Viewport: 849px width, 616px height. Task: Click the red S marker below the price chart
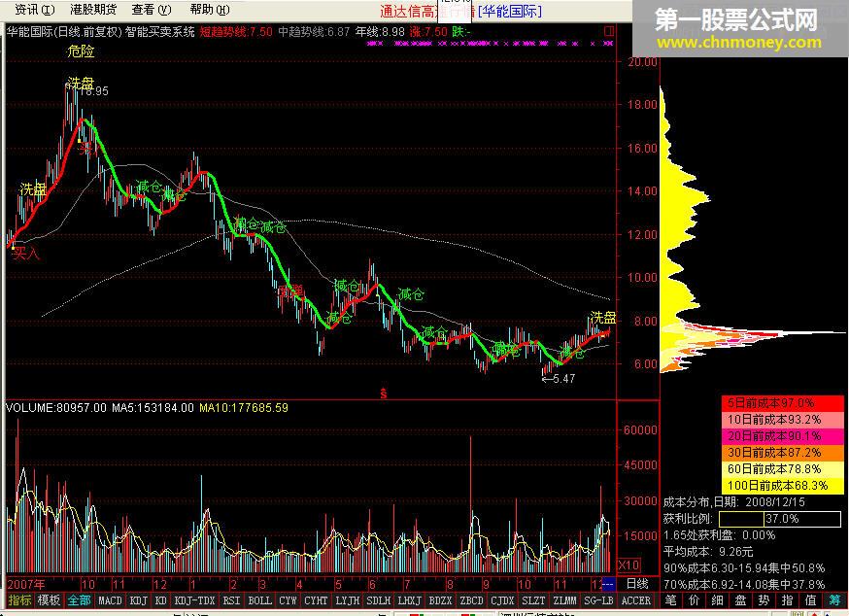click(384, 394)
